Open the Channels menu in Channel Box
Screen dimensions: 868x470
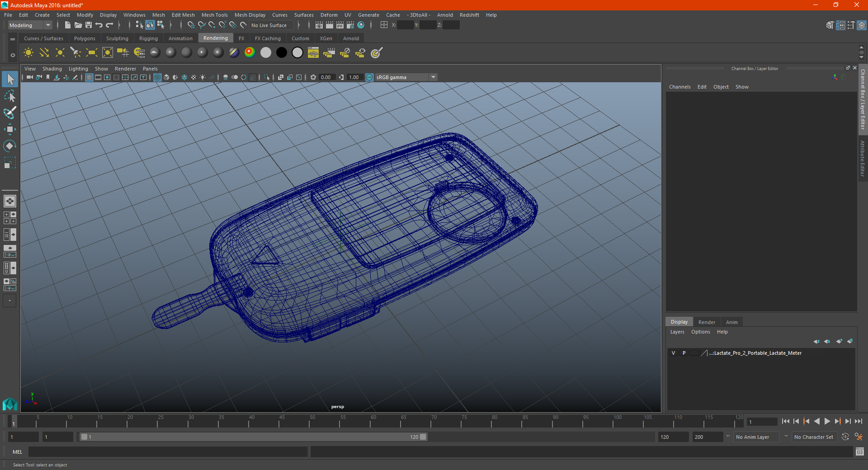pyautogui.click(x=679, y=87)
